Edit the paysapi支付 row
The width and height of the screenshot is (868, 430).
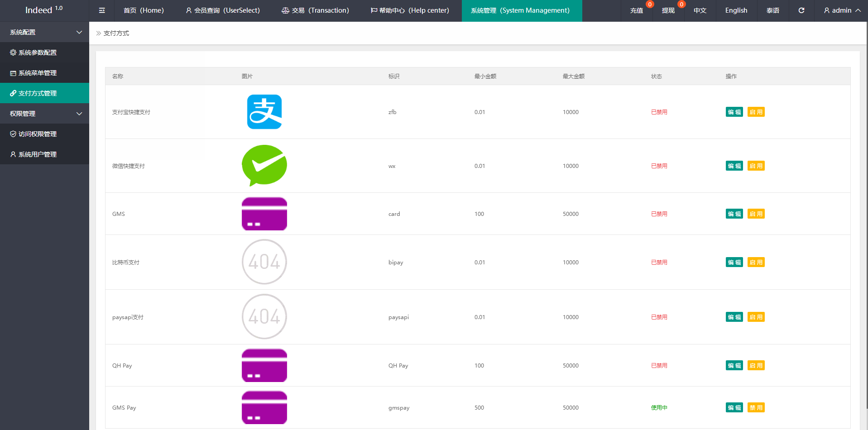pyautogui.click(x=734, y=317)
